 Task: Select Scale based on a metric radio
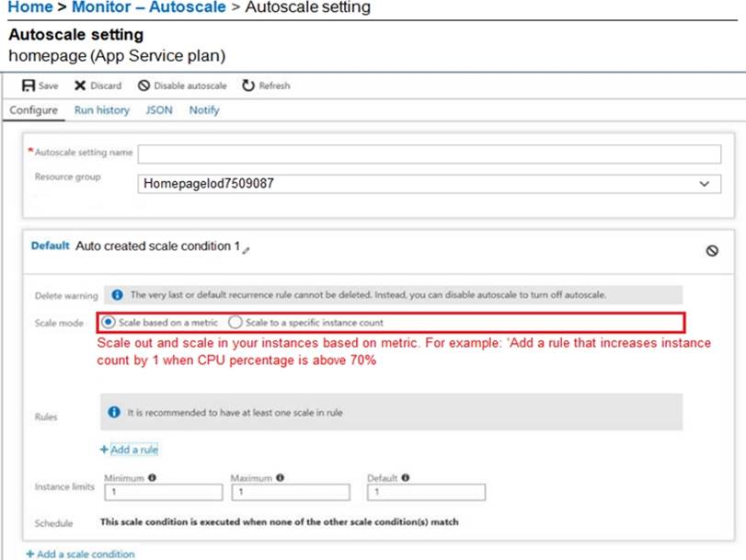click(x=109, y=323)
